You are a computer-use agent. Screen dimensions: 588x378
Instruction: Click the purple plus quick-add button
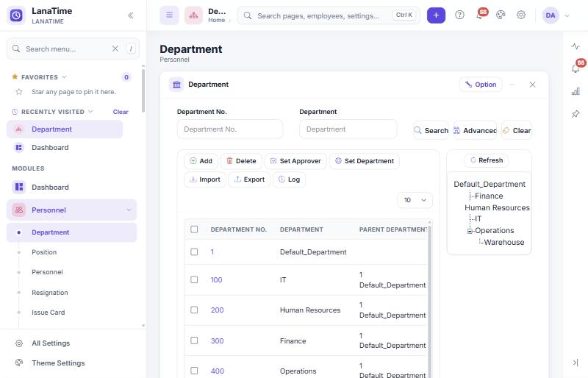(x=436, y=15)
